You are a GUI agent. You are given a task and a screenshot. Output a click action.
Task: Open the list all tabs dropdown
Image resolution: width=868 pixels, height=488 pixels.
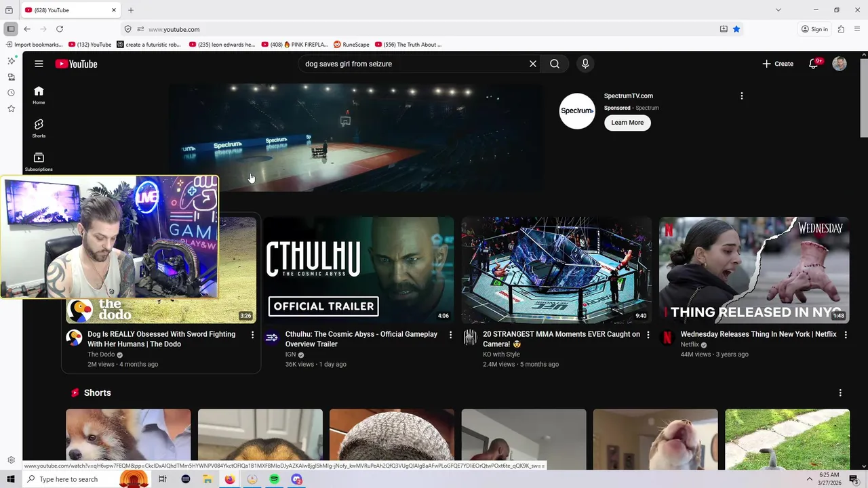pyautogui.click(x=778, y=10)
